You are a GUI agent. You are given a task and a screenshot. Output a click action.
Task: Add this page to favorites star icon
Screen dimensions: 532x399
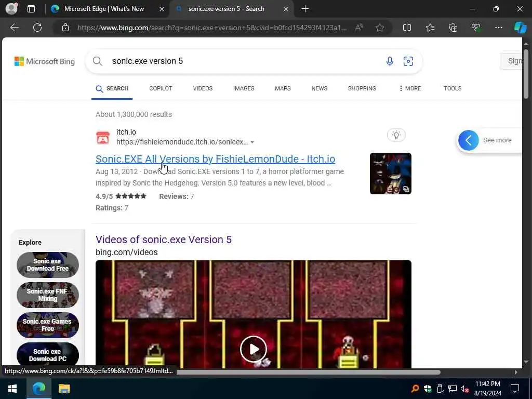(380, 28)
